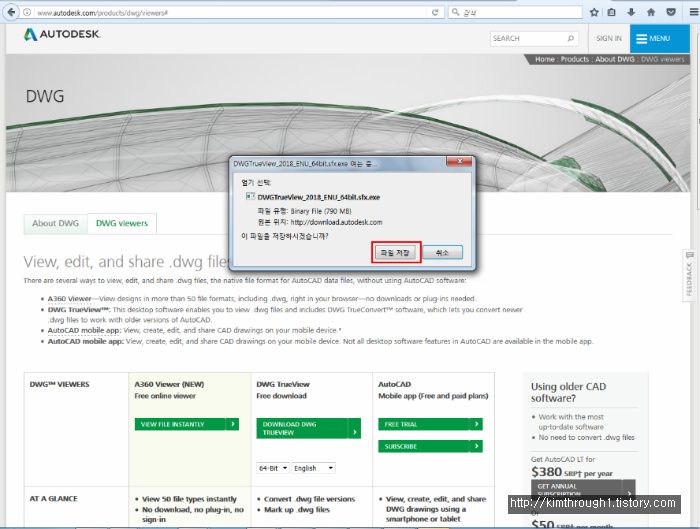The image size is (700, 529).
Task: Click the A360 Viewer (NEW) column heading
Action: pos(169,384)
